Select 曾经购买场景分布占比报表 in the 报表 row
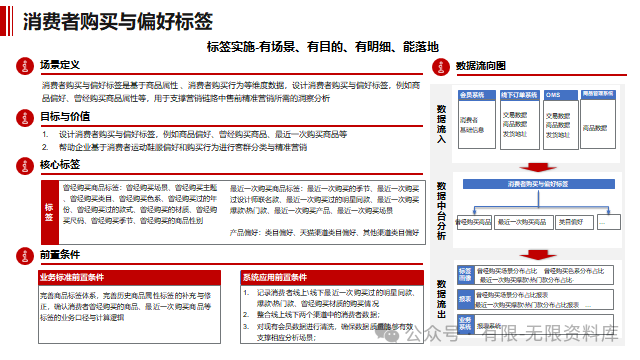 click(512, 295)
